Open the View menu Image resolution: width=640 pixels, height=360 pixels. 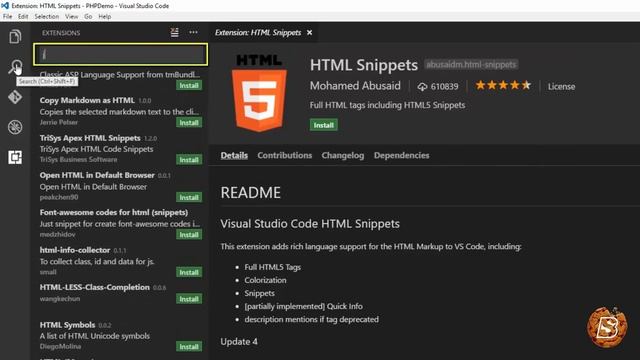[x=71, y=17]
